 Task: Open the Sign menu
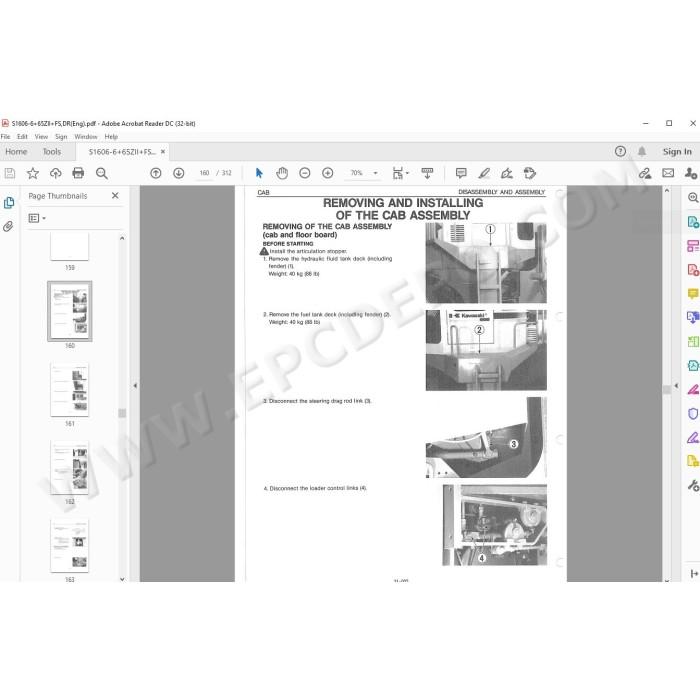tap(61, 137)
